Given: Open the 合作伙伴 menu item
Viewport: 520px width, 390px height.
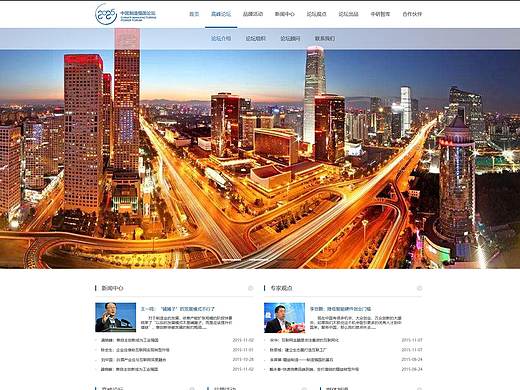Looking at the screenshot, I should click(x=412, y=14).
